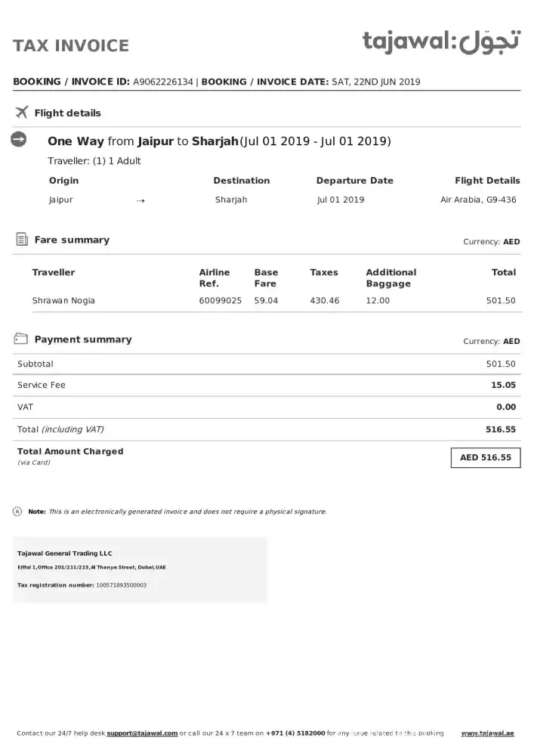Click the note info icon
Image resolution: width=534 pixels, height=756 pixels.
pyautogui.click(x=18, y=512)
